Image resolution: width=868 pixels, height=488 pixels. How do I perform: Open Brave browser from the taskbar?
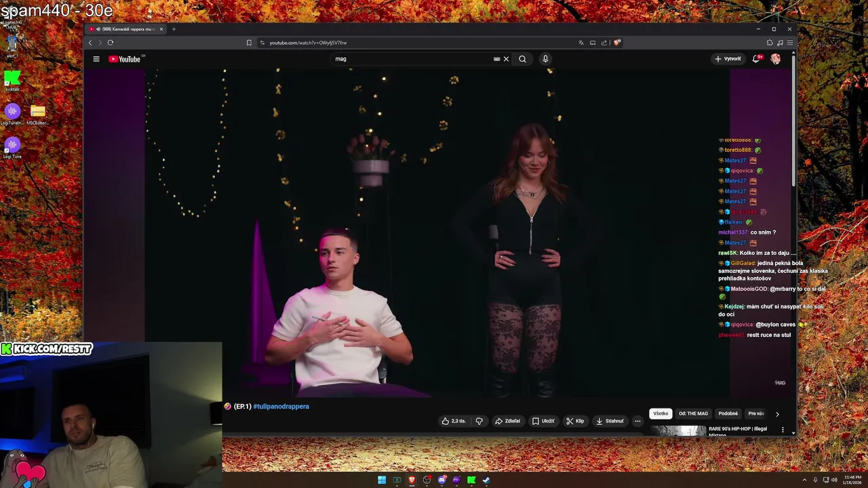coord(412,480)
